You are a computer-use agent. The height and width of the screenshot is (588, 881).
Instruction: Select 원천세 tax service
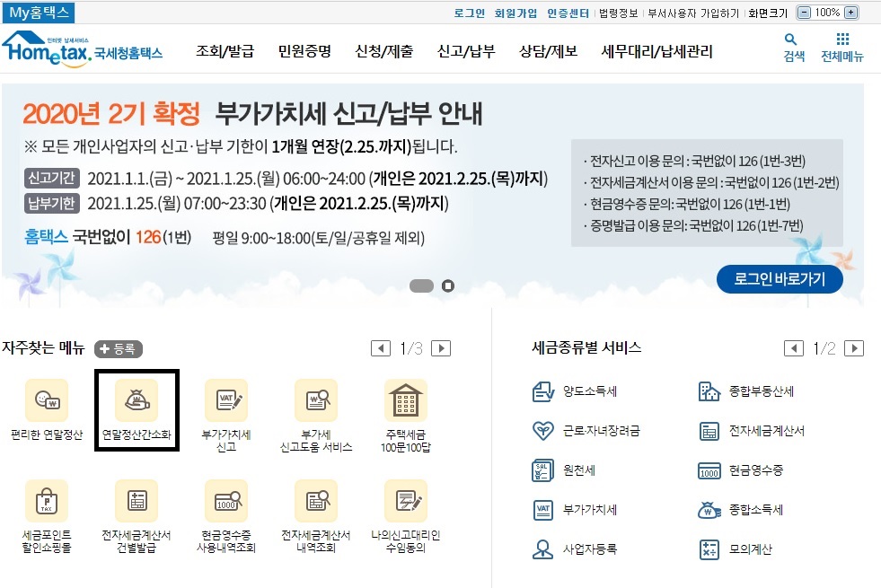pos(564,470)
